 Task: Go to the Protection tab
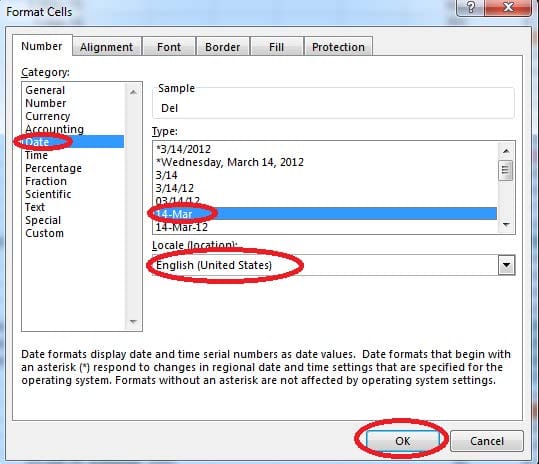(338, 47)
